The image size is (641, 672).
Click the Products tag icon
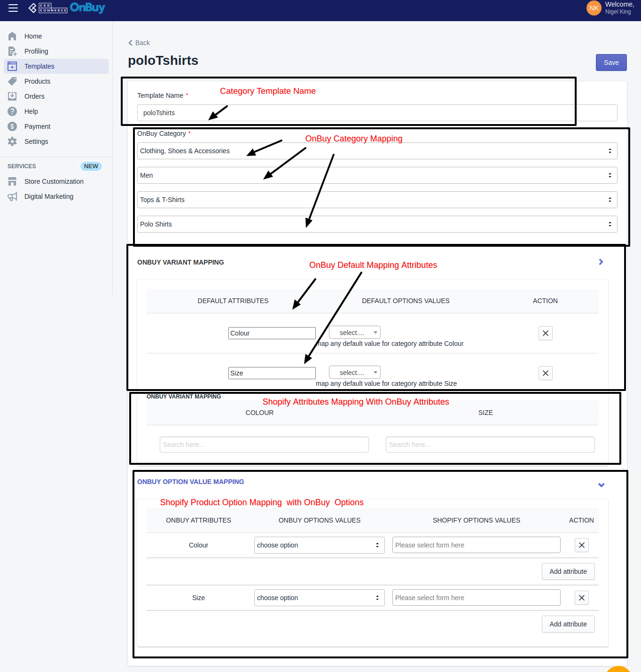click(12, 81)
